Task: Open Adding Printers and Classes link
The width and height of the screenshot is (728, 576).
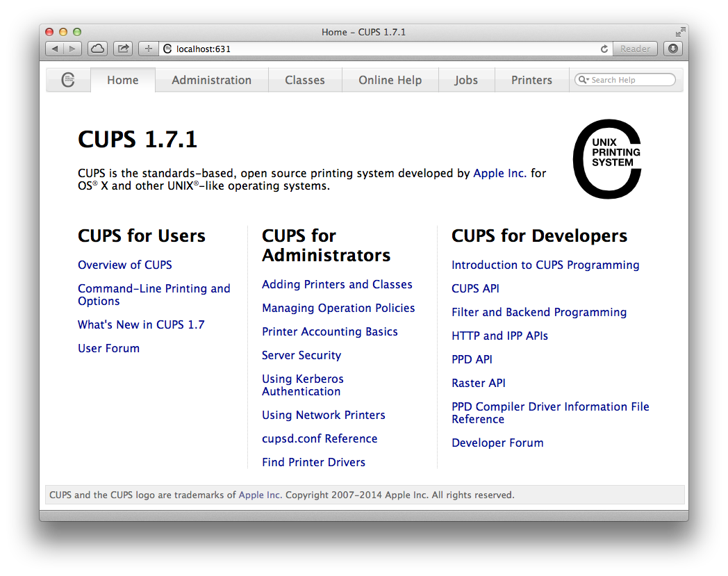Action: [337, 284]
